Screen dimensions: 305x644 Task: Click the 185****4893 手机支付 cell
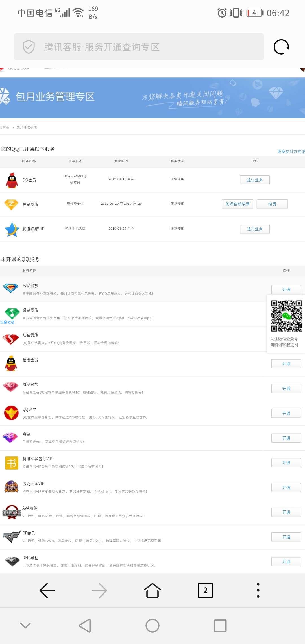75,179
